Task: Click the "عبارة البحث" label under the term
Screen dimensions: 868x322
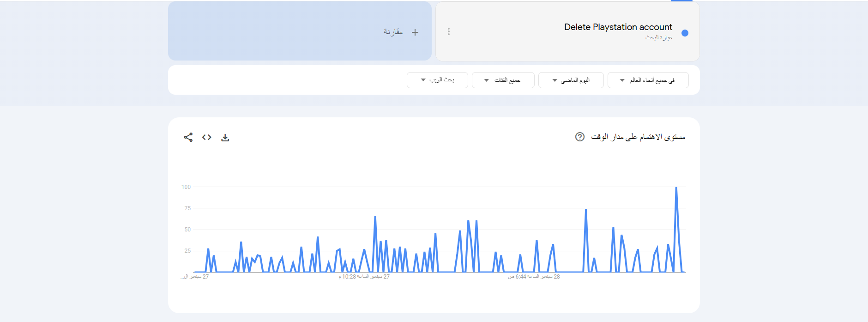Action: coord(658,38)
